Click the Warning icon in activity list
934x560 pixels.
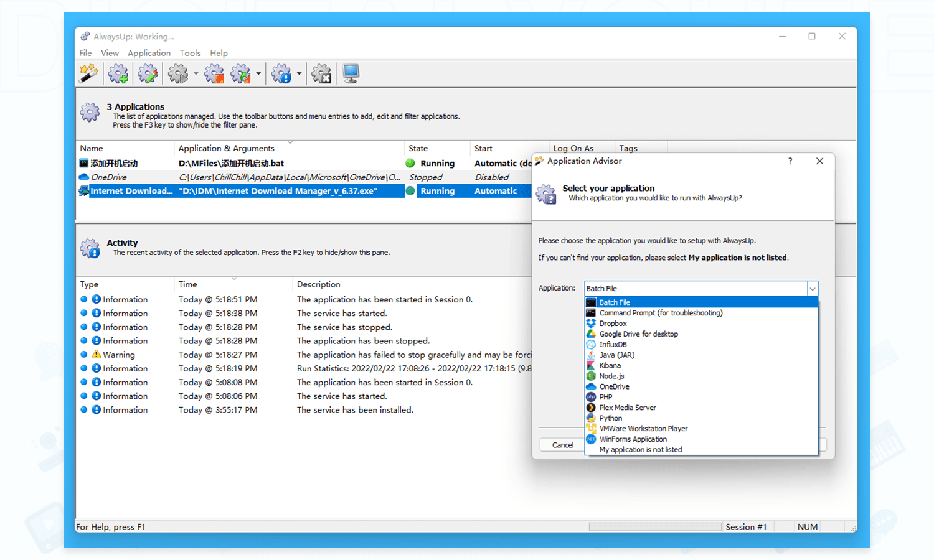[x=96, y=355]
